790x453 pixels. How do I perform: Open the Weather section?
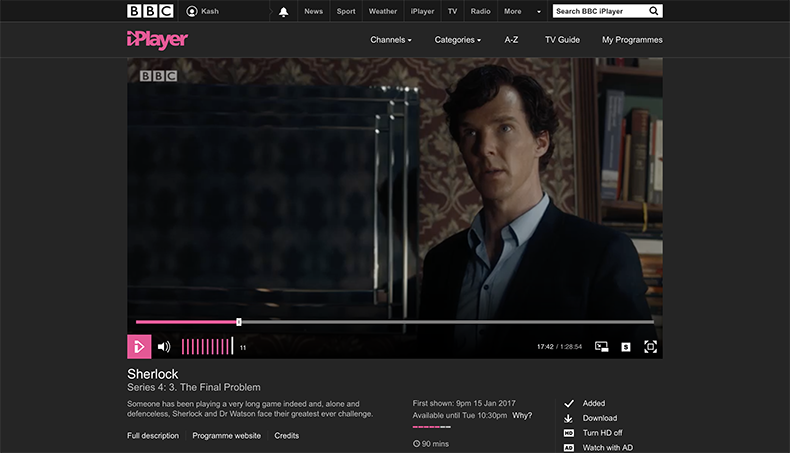[x=383, y=11]
